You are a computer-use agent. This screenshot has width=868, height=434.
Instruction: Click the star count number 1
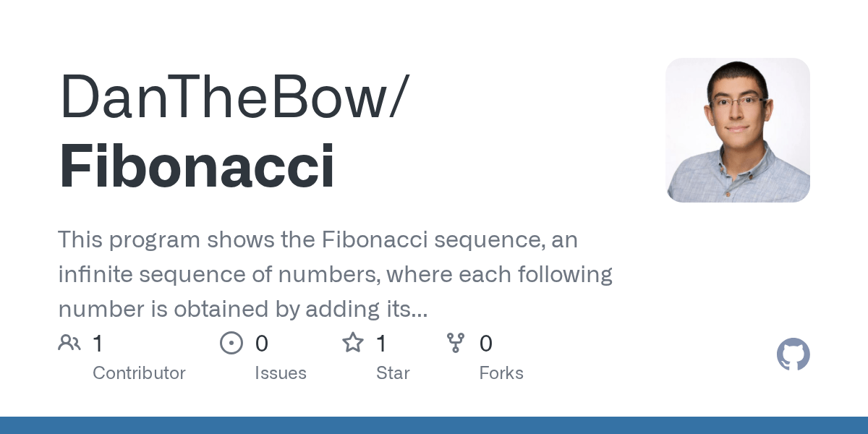coord(381,344)
